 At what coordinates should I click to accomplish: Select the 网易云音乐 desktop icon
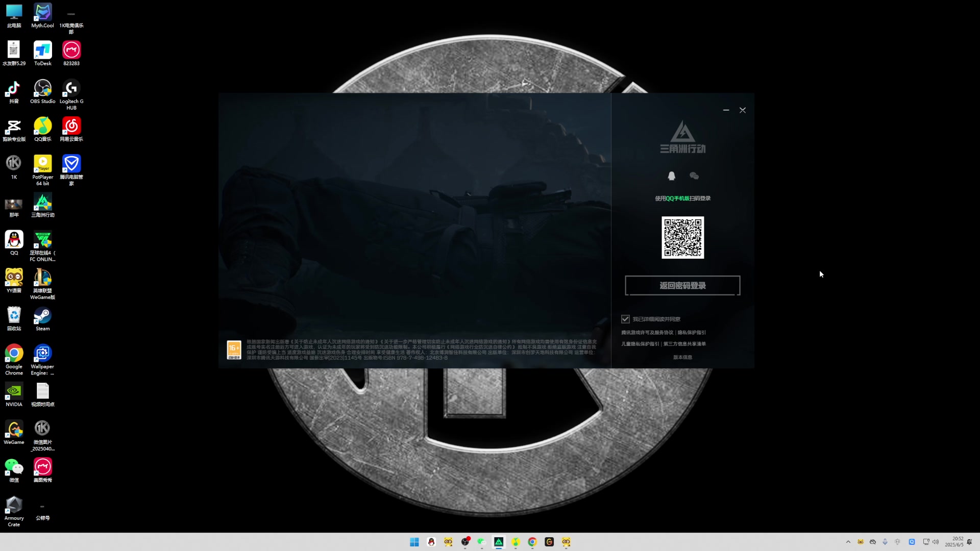[x=71, y=130]
